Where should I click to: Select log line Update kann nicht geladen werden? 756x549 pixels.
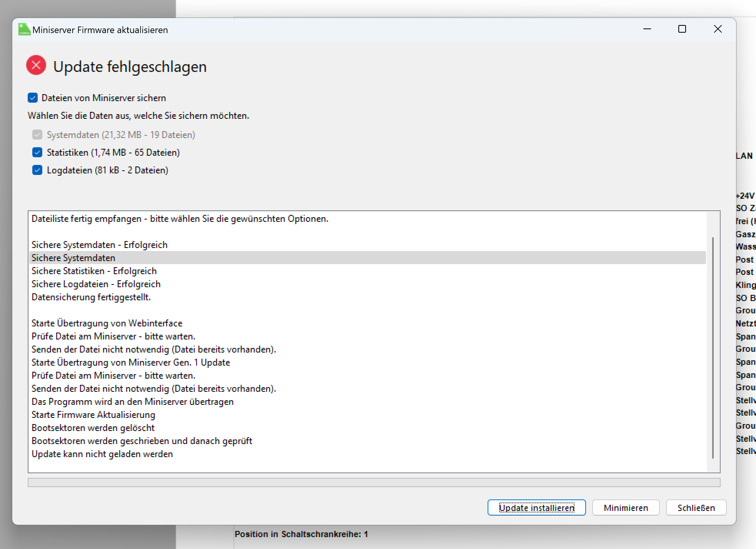tap(102, 454)
